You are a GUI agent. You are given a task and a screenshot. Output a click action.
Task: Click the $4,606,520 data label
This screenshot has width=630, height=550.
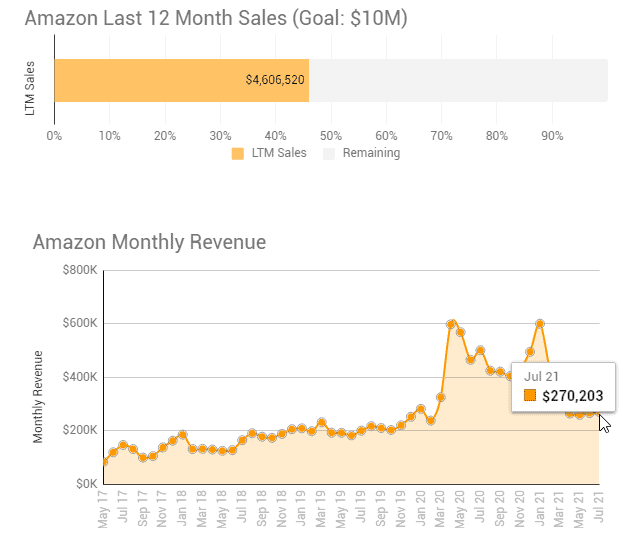pyautogui.click(x=275, y=79)
